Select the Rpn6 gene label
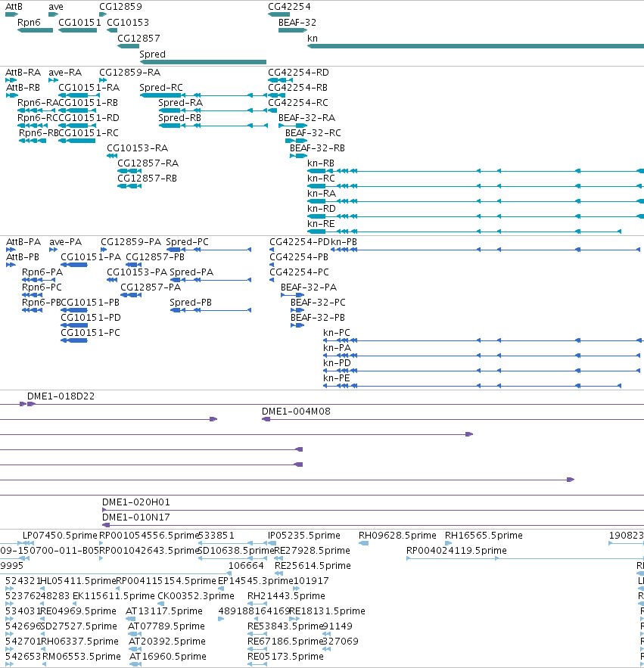644x668 pixels. coord(29,23)
